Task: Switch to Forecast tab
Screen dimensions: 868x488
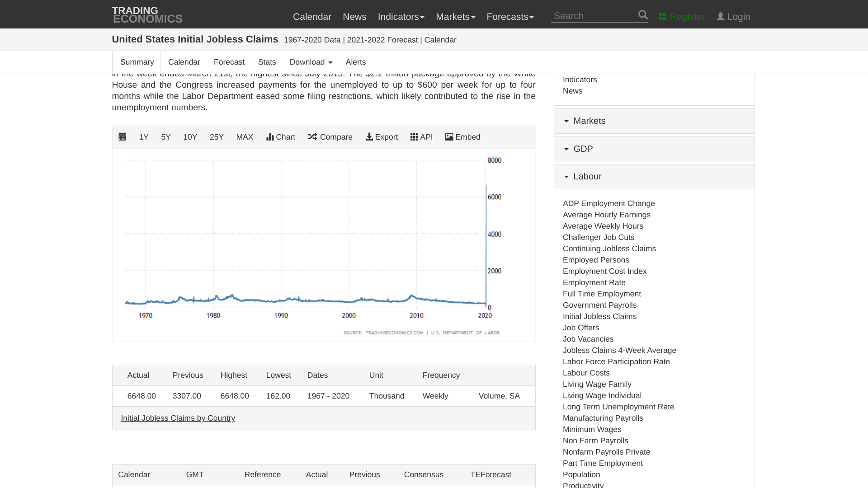Action: [229, 62]
